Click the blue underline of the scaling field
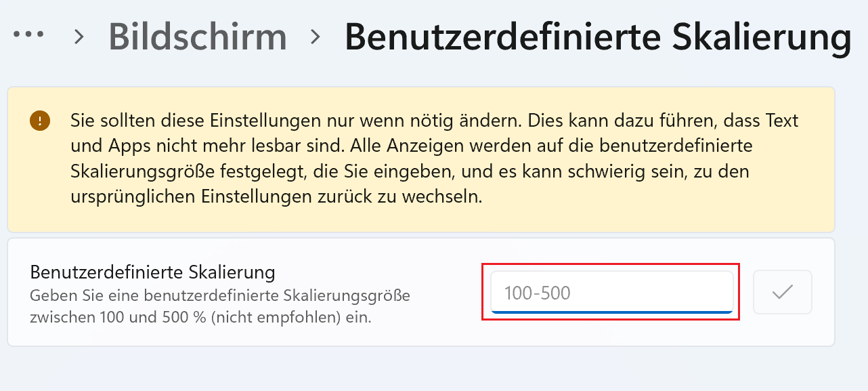The image size is (868, 391). [x=611, y=312]
